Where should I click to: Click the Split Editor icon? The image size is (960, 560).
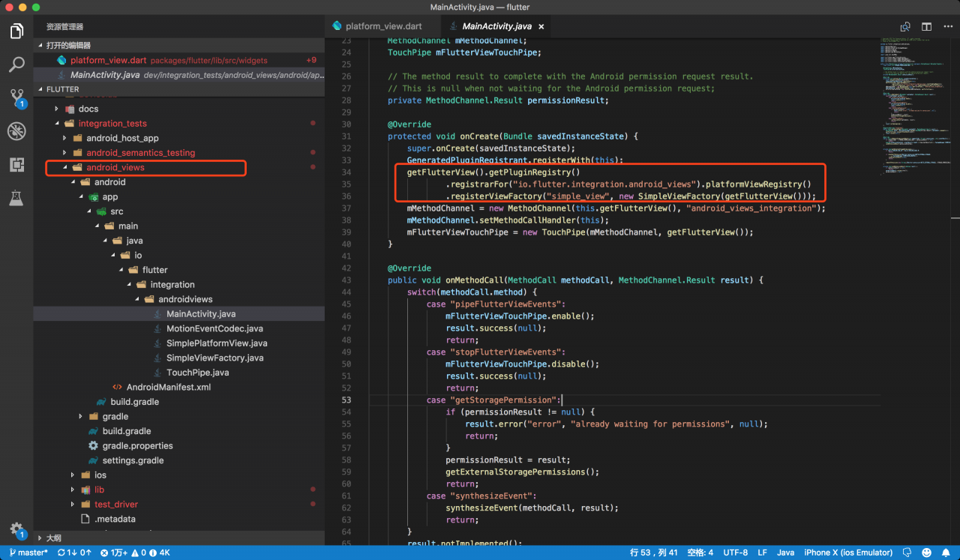pyautogui.click(x=927, y=27)
